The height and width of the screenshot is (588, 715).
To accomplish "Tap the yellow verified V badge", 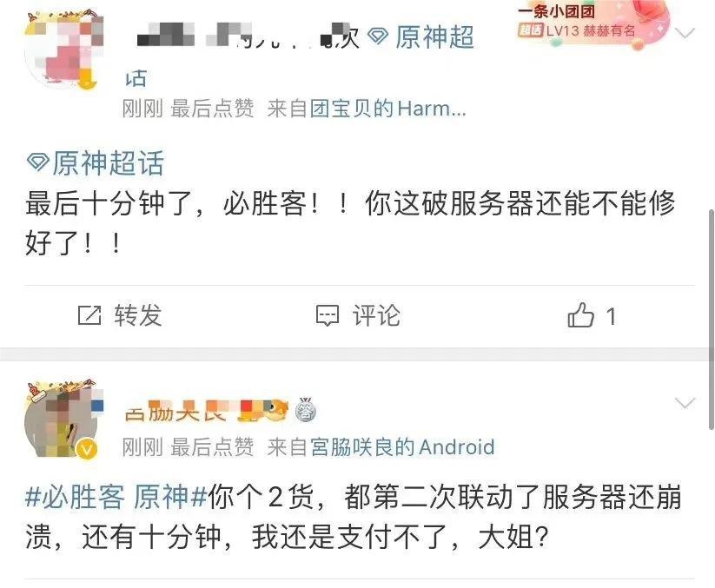I will pos(87,449).
